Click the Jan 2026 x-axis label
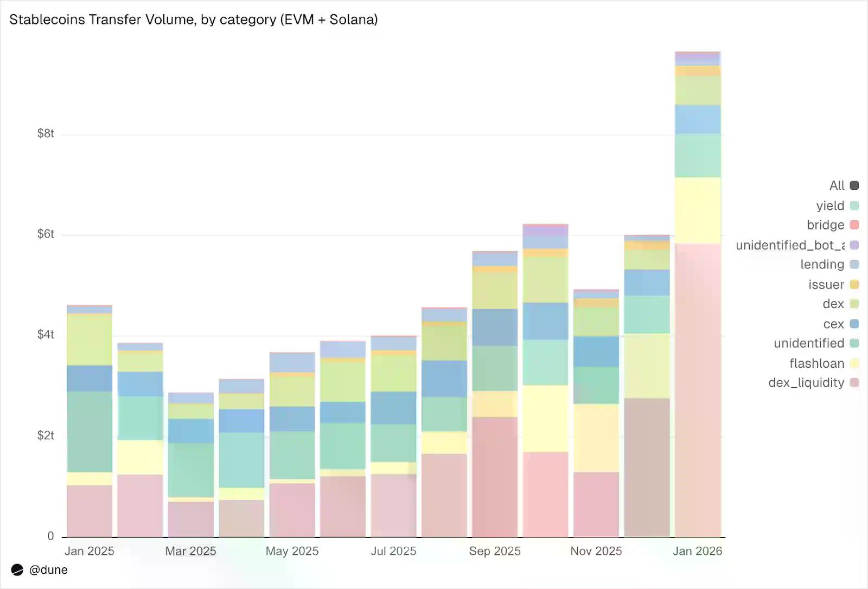Image resolution: width=868 pixels, height=589 pixels. pos(697,551)
